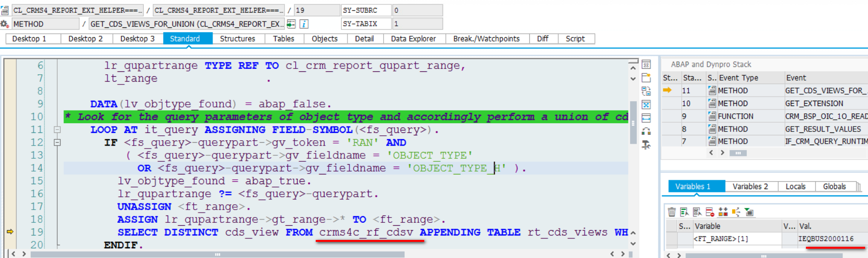Click the navigate-to-position icon after the method name

[x=291, y=24]
